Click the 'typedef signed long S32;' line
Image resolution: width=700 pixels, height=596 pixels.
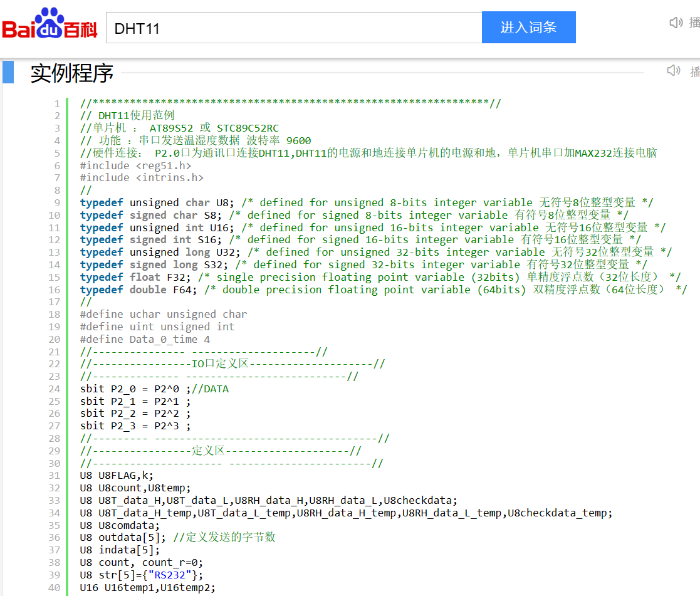tap(364, 264)
